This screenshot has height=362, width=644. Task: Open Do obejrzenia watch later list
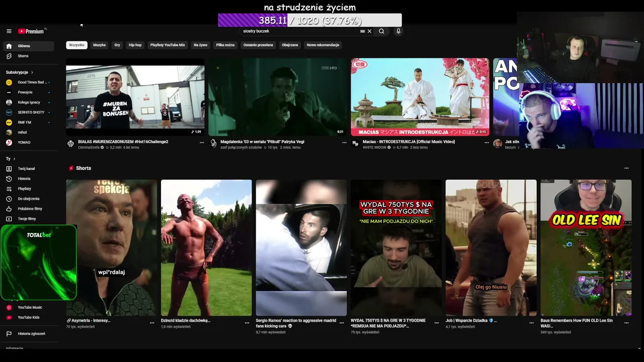click(28, 199)
